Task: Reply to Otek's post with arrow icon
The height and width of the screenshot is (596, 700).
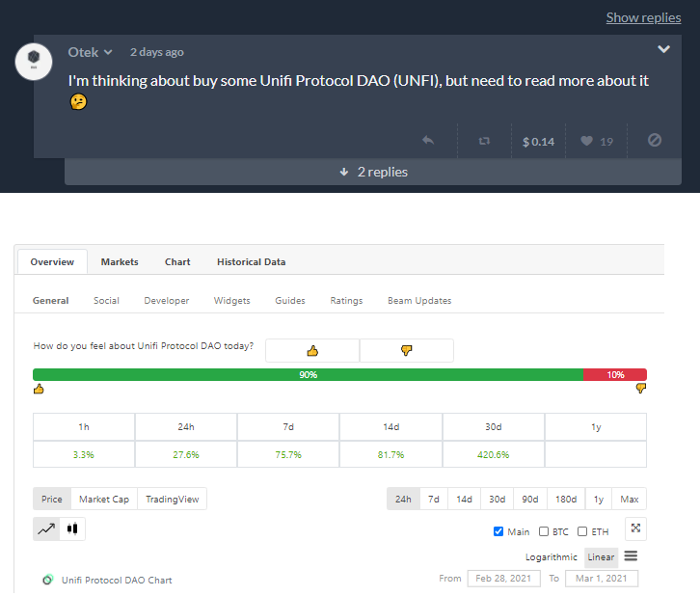Action: 428,141
